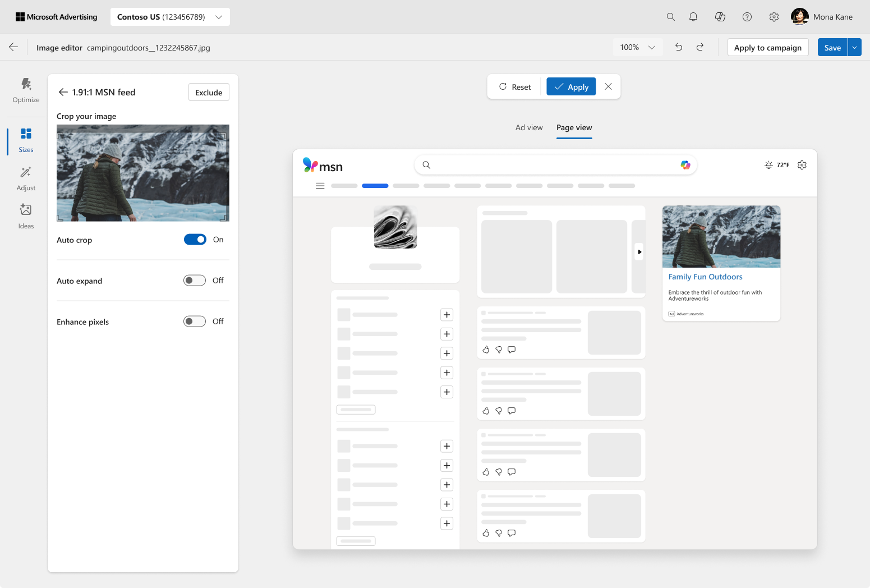
Task: Click the Save button
Action: pos(832,47)
